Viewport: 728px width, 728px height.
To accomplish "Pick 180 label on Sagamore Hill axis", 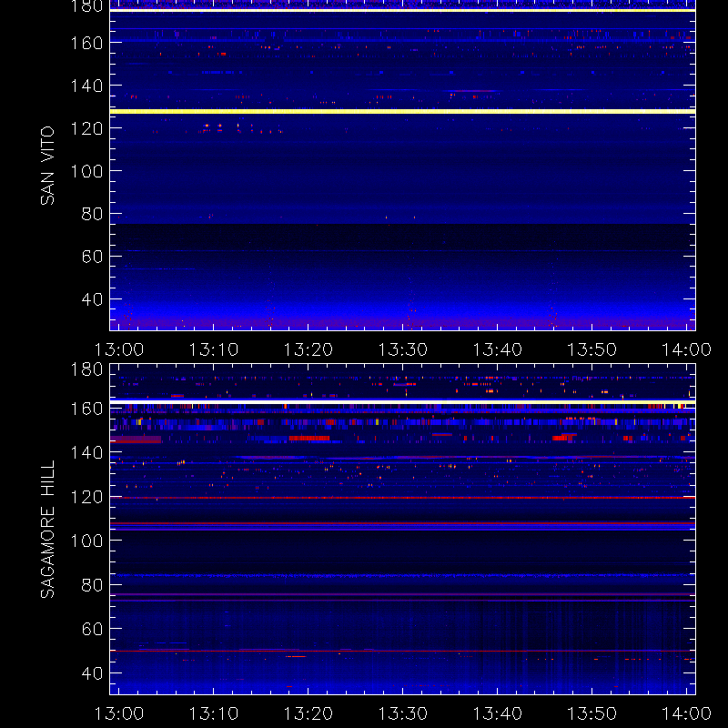I will 86,369.
